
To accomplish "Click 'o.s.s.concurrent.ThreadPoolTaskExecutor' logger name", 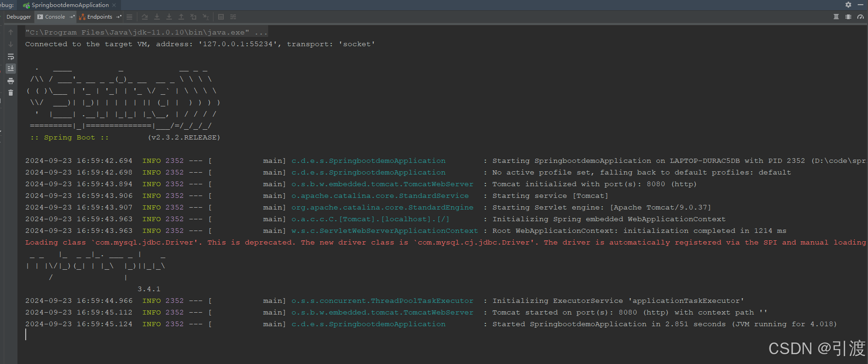I will pyautogui.click(x=382, y=301).
